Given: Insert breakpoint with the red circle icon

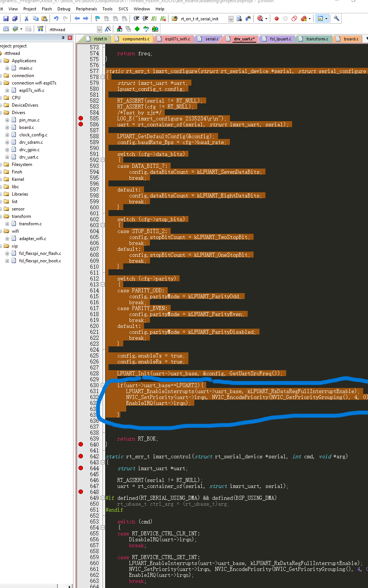Looking at the screenshot, I should coord(277,19).
